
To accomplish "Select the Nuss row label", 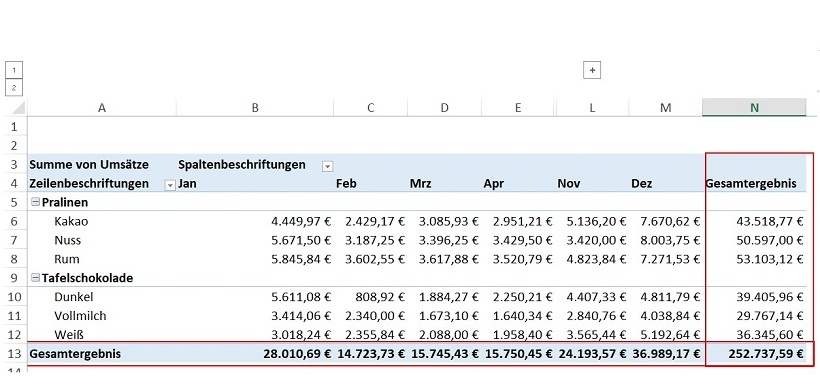I will 68,240.
